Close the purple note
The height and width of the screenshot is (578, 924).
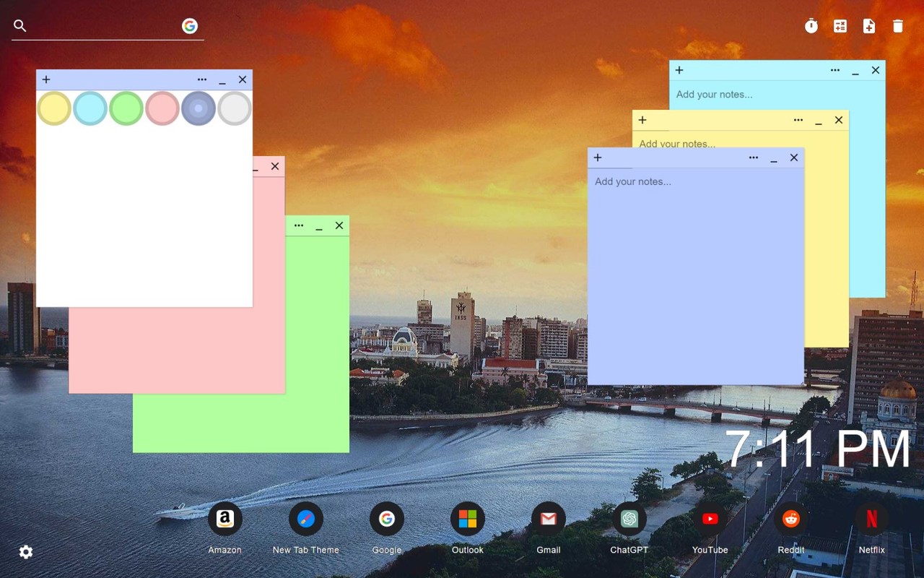(794, 158)
